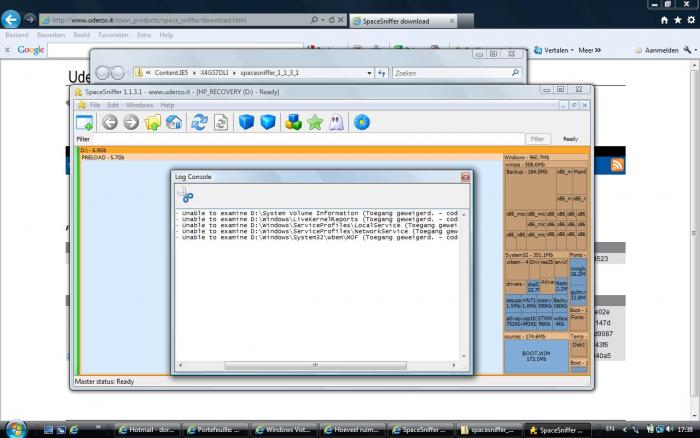
Task: Open IE address bar search dropdown
Action: [x=322, y=20]
